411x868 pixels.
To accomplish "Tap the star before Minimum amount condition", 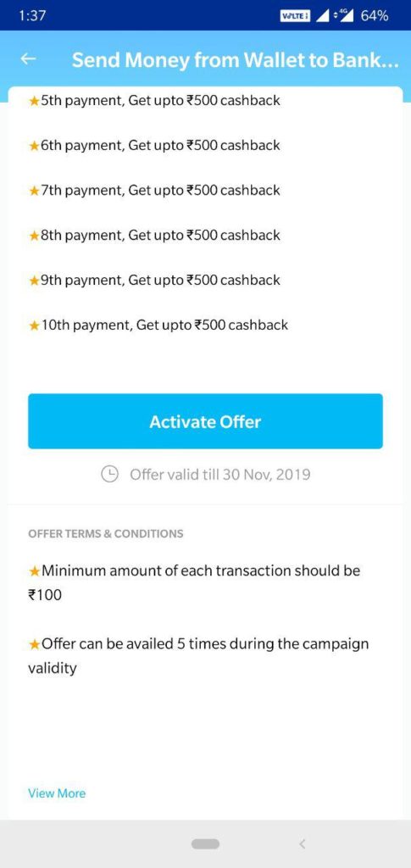I will pyautogui.click(x=34, y=570).
